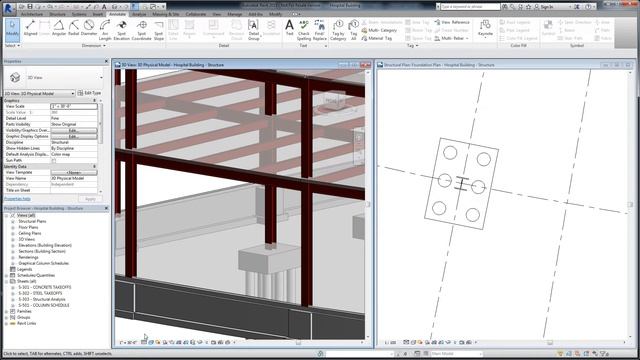
Task: Activate the Text annotation tool
Action: (289, 28)
